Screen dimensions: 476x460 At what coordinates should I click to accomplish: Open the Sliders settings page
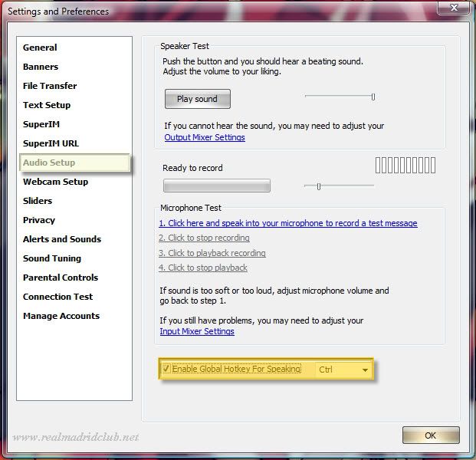click(38, 201)
